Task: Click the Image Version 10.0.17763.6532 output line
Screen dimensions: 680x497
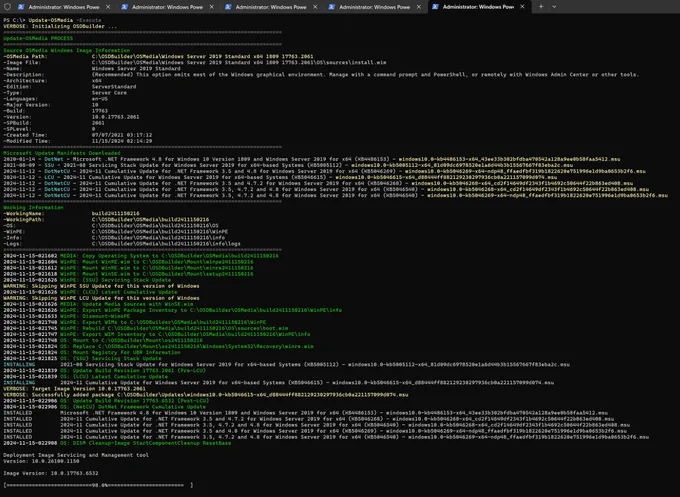Action: (x=51, y=473)
